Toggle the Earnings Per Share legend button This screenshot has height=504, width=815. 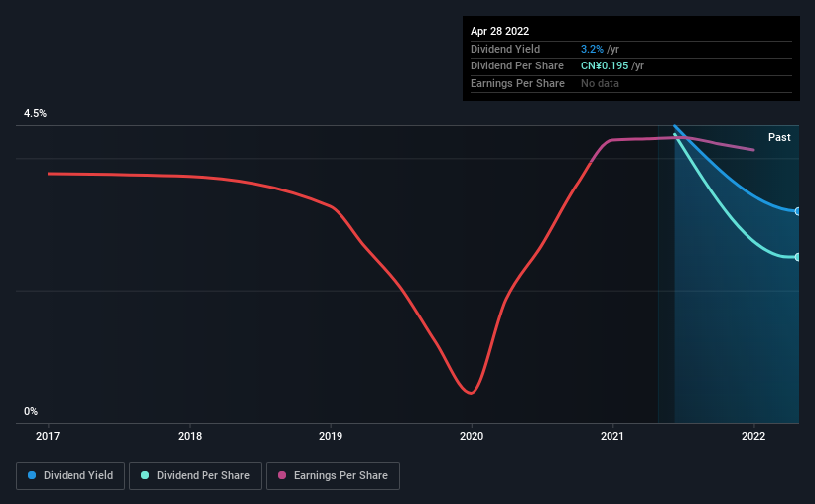[333, 476]
